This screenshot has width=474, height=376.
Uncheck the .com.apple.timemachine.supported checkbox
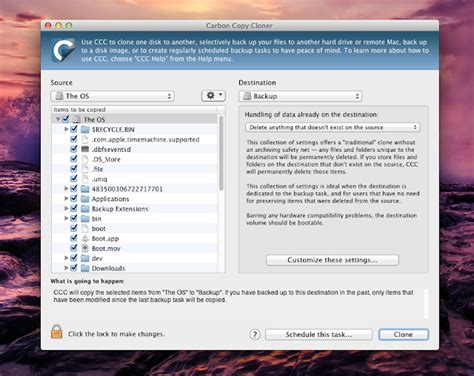pos(74,139)
